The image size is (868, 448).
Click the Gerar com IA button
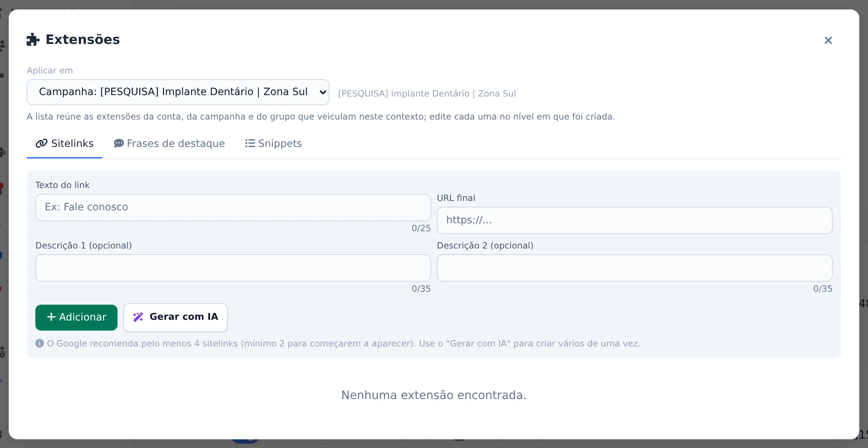coord(176,317)
